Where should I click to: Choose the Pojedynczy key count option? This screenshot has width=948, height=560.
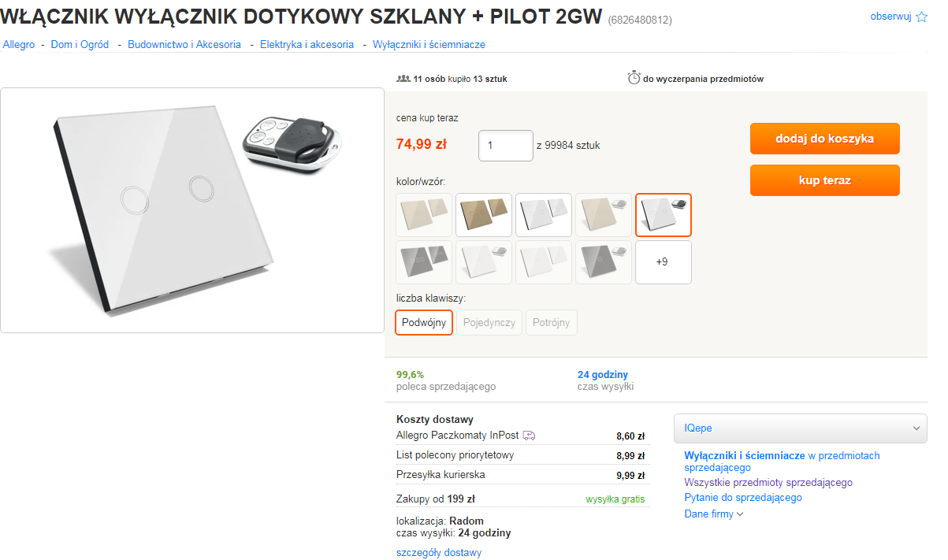[x=489, y=323]
